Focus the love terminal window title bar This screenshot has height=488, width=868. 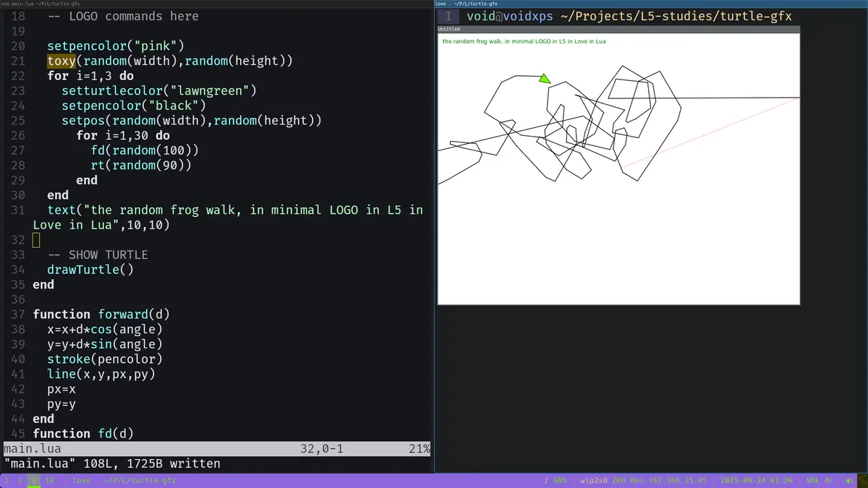pos(466,4)
